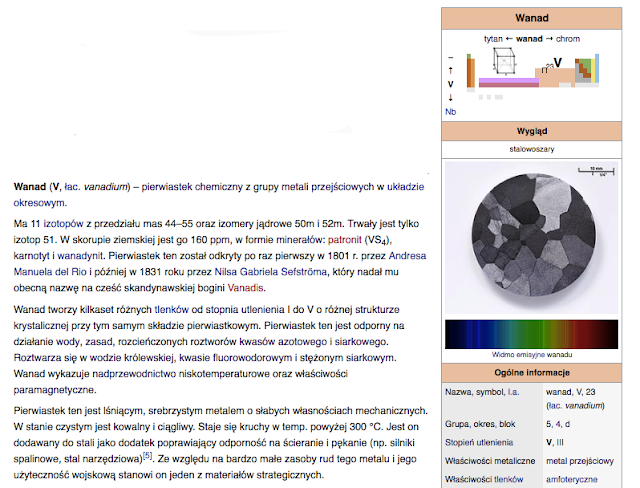Click the 'Wygląd' section header
The image size is (640, 488).
531,131
